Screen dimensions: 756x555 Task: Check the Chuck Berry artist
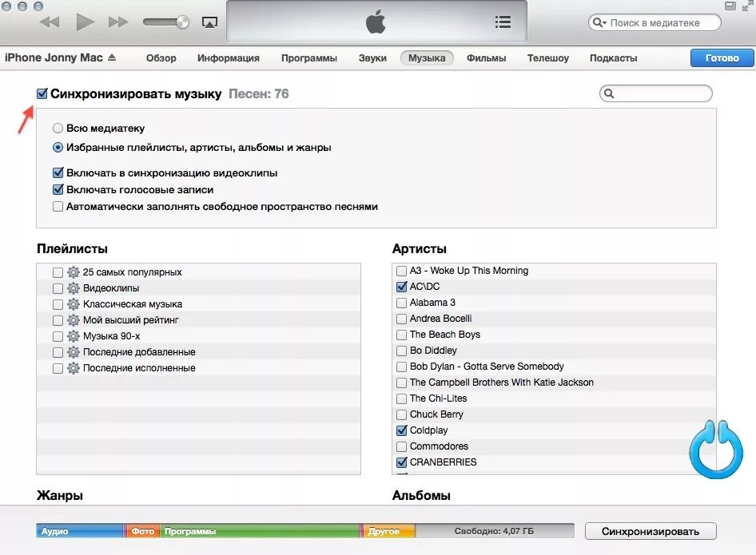401,414
